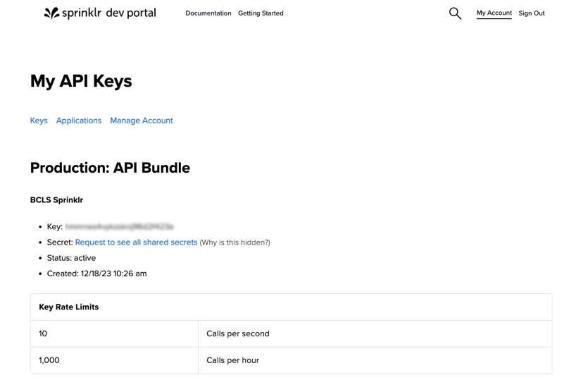Viewport: 588px width, 380px height.
Task: Click Request to see all shared secrets
Action: pos(136,243)
